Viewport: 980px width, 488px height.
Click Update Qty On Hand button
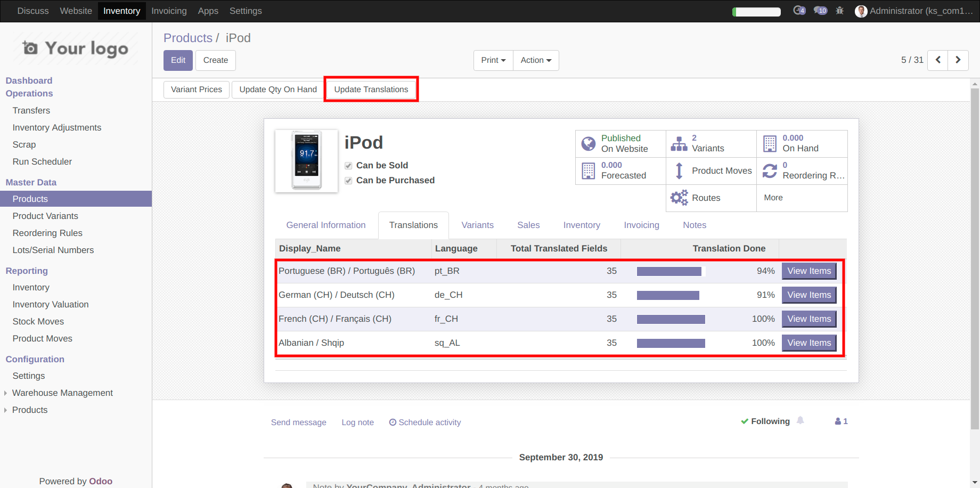pos(278,90)
